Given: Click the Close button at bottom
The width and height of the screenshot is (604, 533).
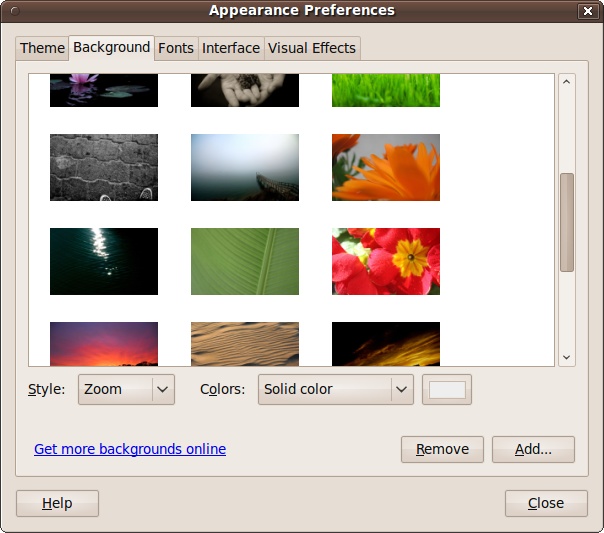Looking at the screenshot, I should 546,503.
